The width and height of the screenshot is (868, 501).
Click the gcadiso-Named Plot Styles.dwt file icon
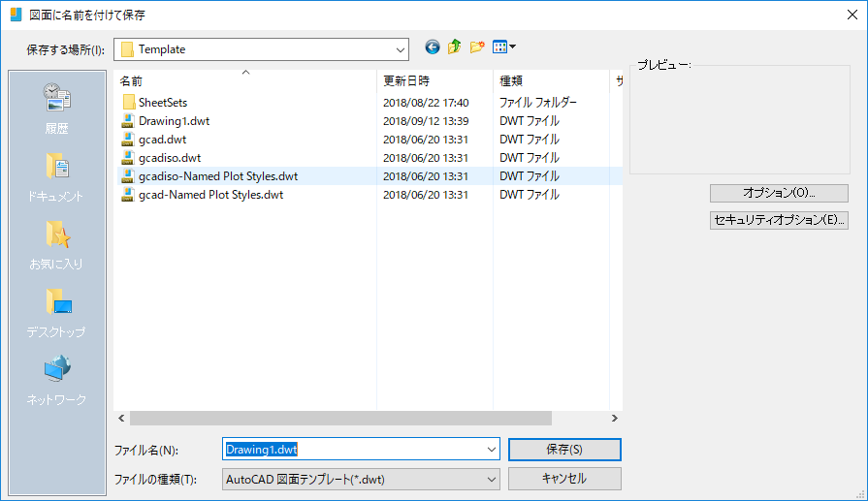(128, 175)
